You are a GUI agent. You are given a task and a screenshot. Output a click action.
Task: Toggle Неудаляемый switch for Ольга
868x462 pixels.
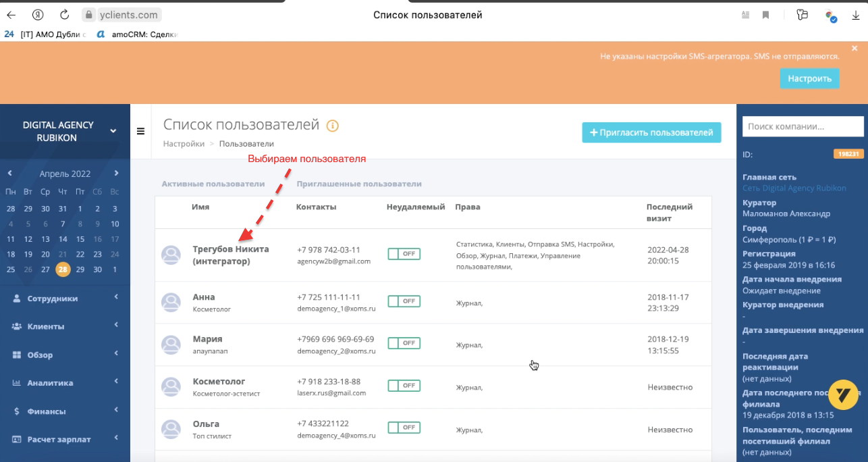[404, 428]
